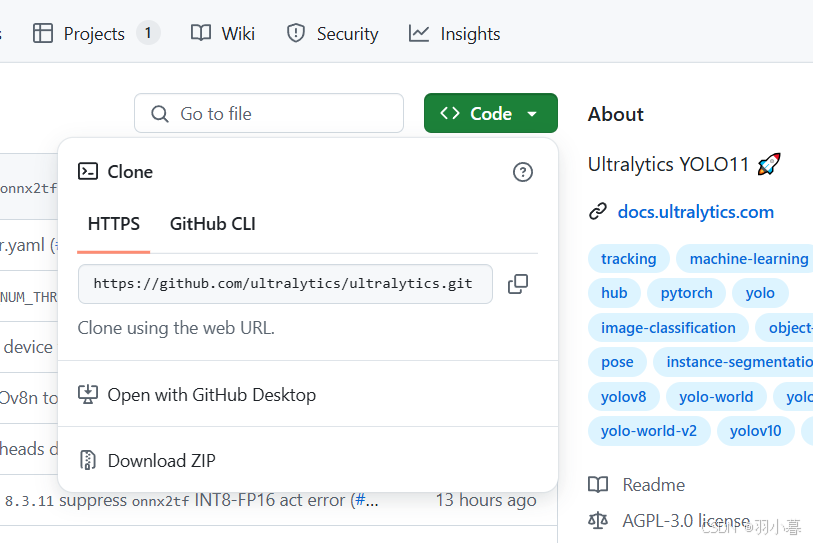Select the pytorch topic tag
Image resolution: width=813 pixels, height=543 pixels.
(686, 293)
